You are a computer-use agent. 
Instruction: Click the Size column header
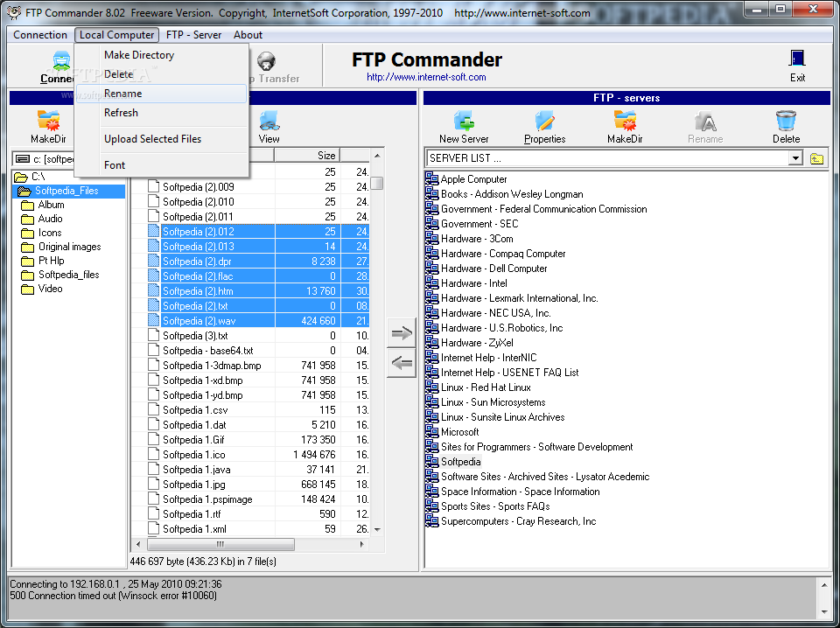tap(307, 156)
